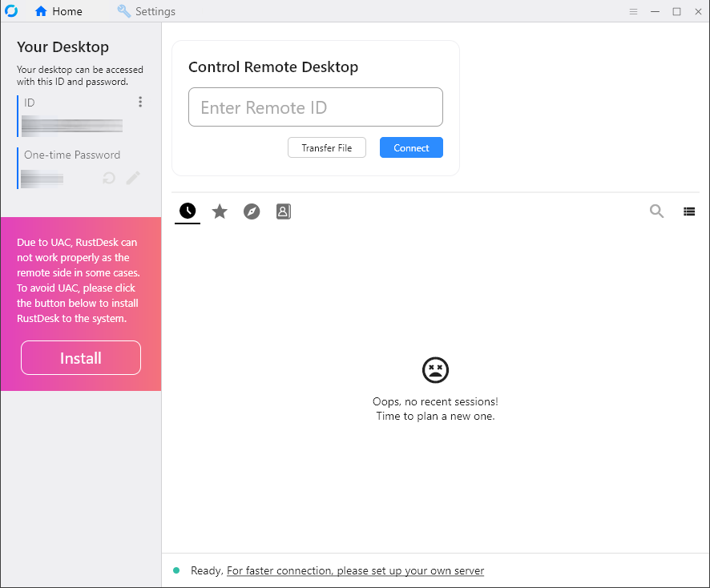Switch peer display to list view
The height and width of the screenshot is (588, 710).
click(689, 211)
